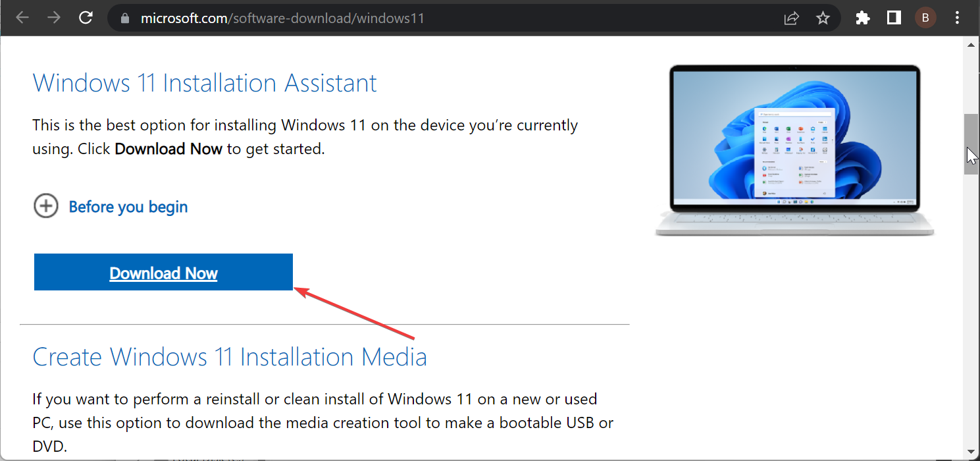
Task: Reload the page with the refresh icon
Action: (x=86, y=18)
